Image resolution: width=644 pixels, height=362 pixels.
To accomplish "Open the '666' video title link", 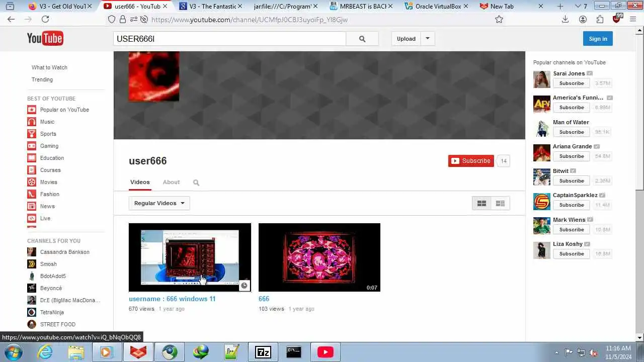I will (x=264, y=299).
